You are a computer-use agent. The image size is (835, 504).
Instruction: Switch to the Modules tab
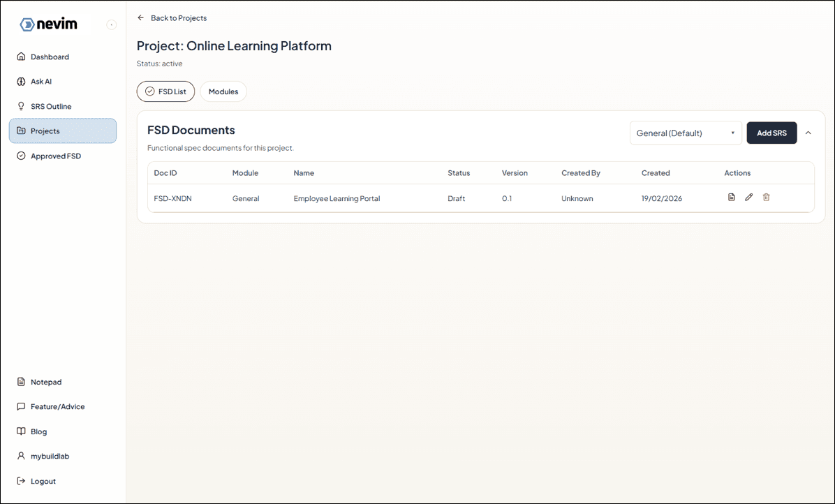coord(223,91)
